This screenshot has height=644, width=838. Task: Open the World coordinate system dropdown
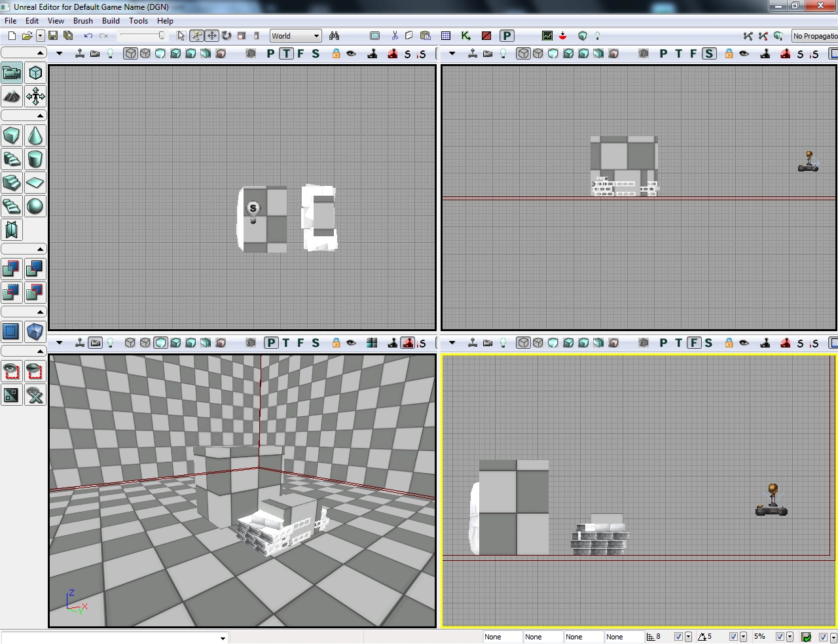click(x=296, y=36)
